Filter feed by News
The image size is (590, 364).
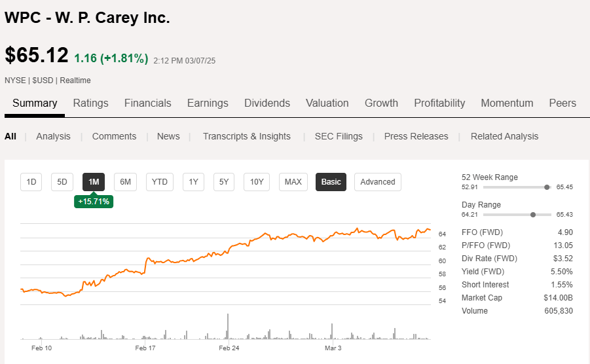click(168, 136)
